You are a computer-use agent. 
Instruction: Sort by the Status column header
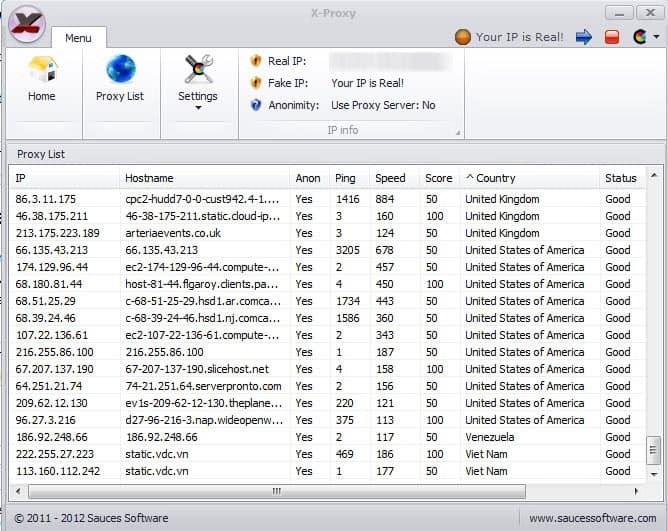(x=622, y=178)
